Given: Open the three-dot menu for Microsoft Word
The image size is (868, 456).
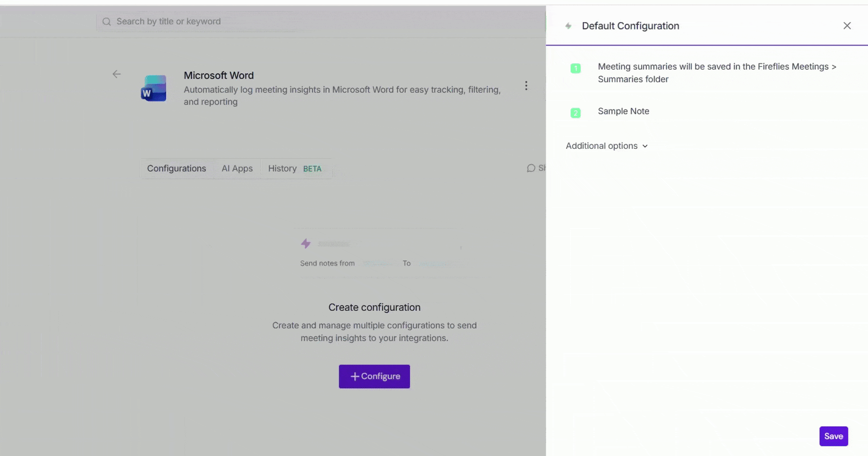Looking at the screenshot, I should coord(526,85).
